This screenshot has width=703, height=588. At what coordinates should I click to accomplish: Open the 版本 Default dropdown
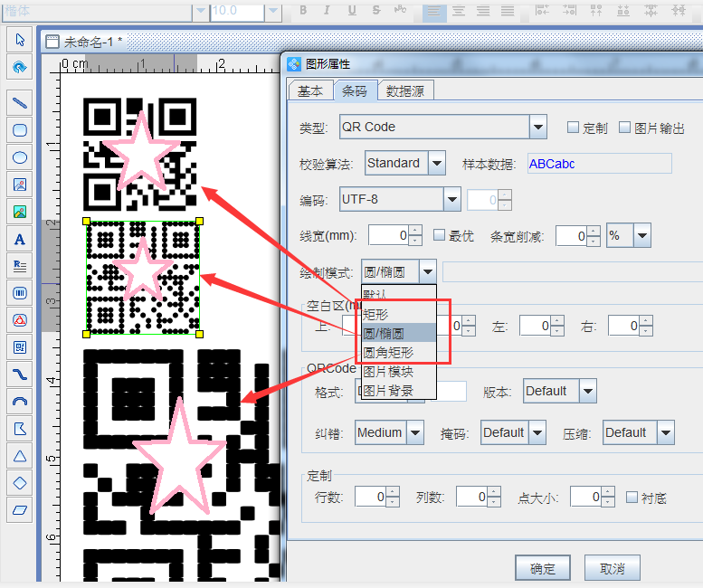click(x=588, y=392)
